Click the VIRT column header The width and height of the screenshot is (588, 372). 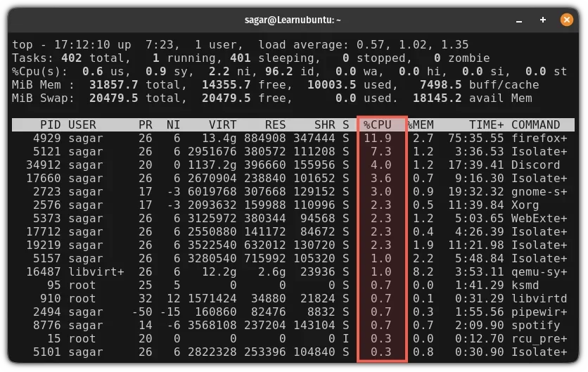click(x=223, y=125)
